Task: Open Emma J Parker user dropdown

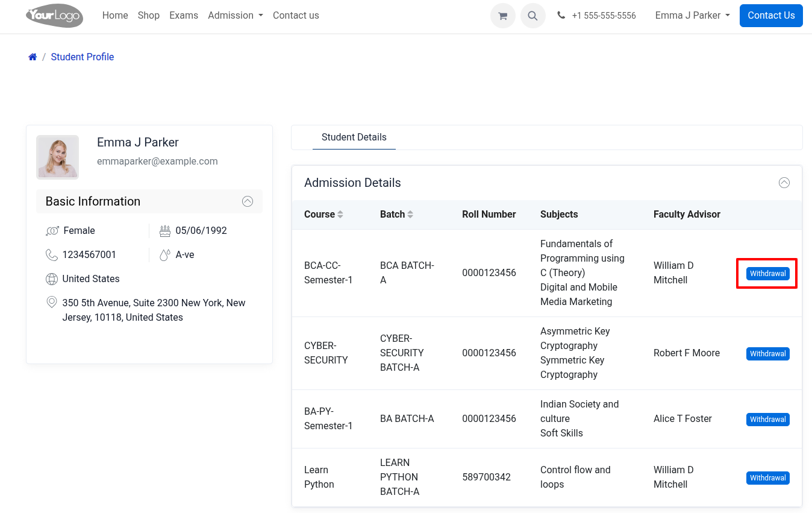Action: (693, 16)
